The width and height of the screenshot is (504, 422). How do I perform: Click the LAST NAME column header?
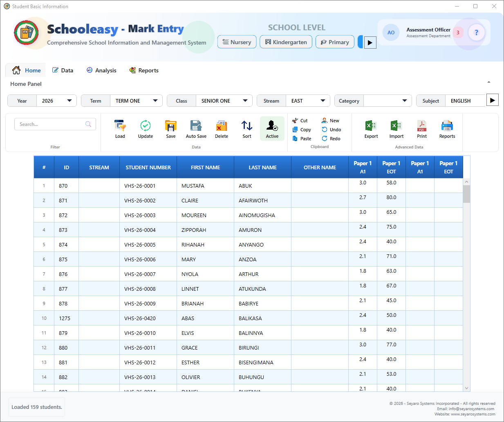click(x=263, y=167)
